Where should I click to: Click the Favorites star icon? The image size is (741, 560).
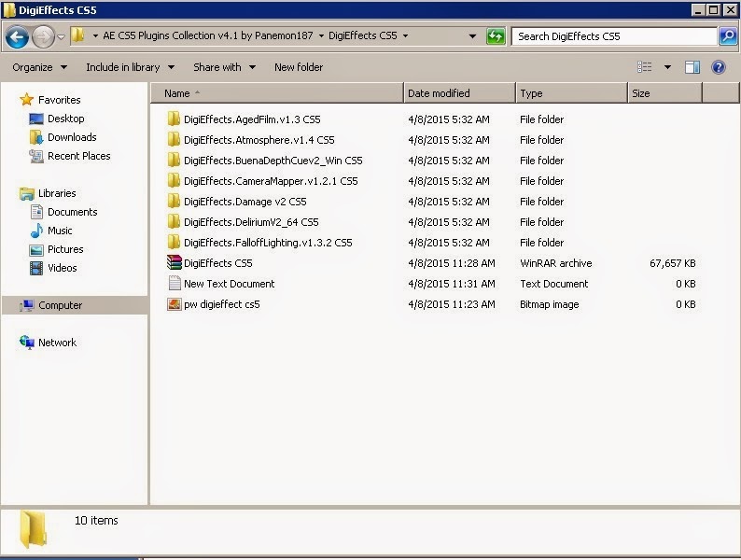coord(26,99)
